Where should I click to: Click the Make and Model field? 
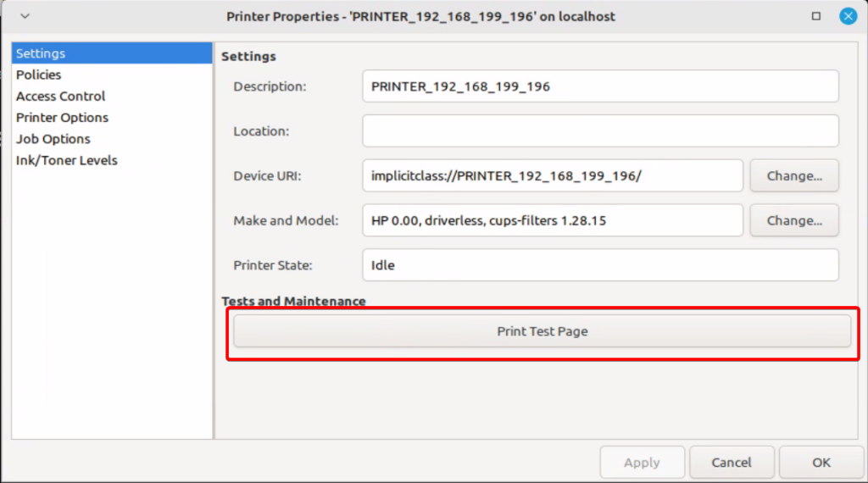(x=553, y=220)
